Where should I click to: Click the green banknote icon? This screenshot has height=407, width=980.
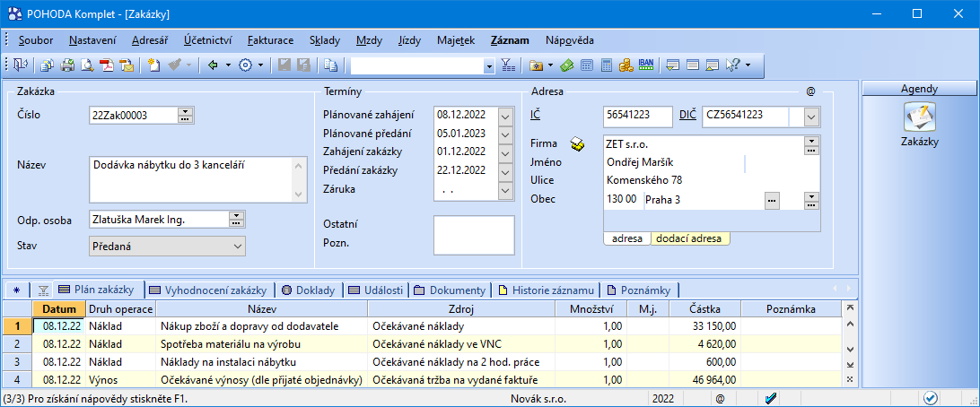coord(567,65)
